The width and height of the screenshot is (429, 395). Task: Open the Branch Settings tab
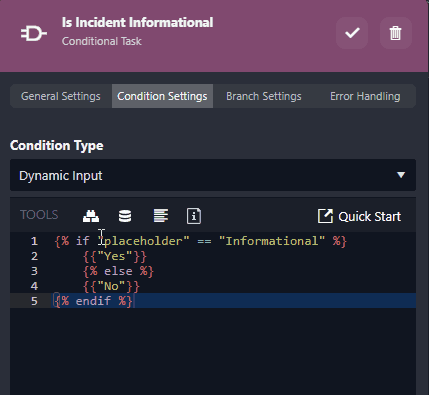tap(264, 96)
